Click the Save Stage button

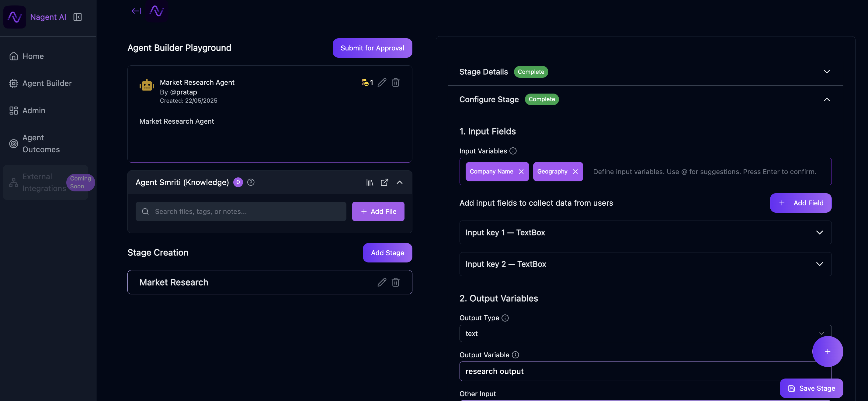pyautogui.click(x=811, y=388)
